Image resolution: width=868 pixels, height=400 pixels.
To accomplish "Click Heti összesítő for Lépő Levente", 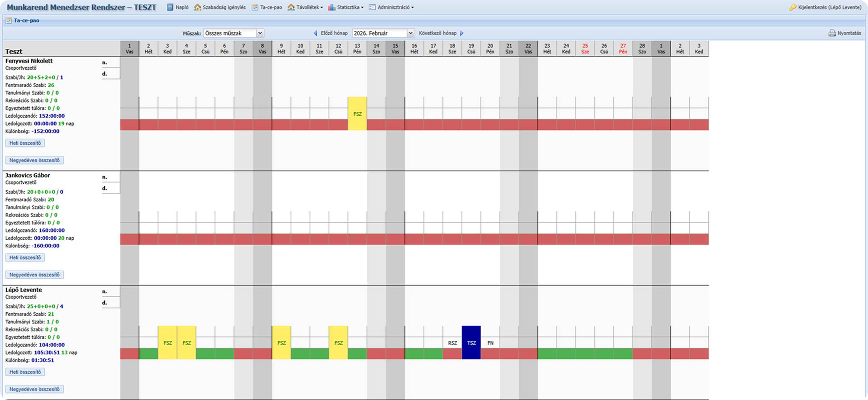I will [x=25, y=372].
